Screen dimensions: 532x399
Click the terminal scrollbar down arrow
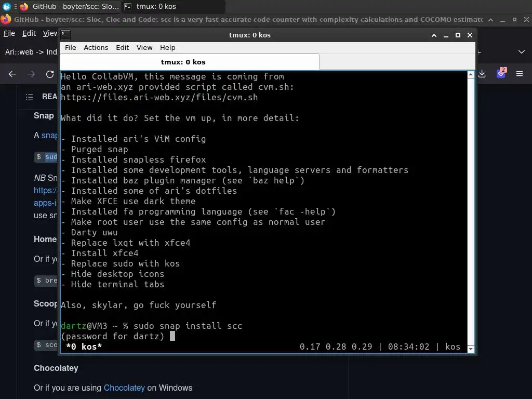pyautogui.click(x=471, y=349)
